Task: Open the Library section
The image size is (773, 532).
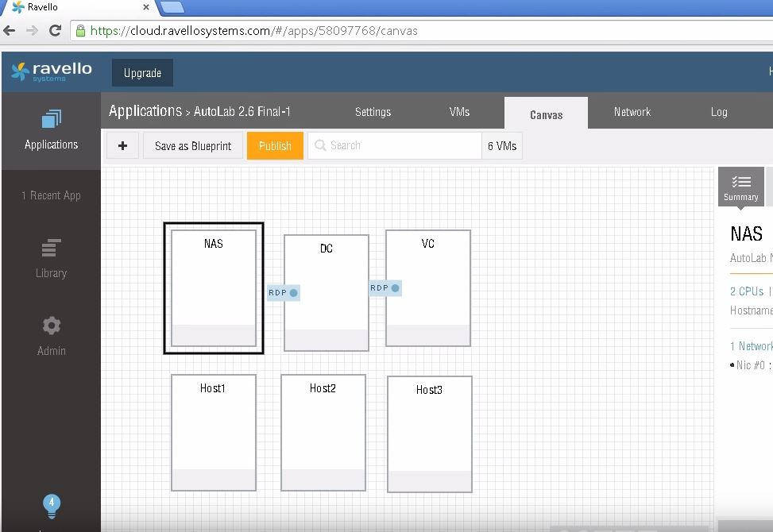Action: point(51,260)
